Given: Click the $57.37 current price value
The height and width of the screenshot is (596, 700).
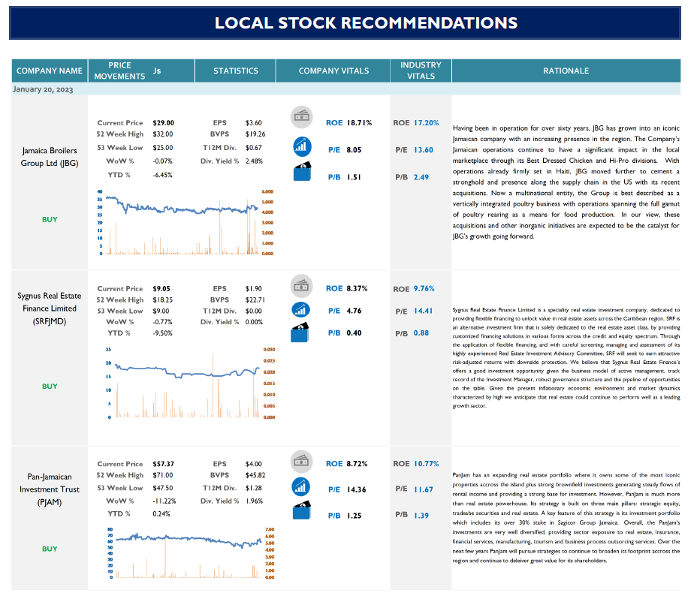Looking at the screenshot, I should pos(164,464).
